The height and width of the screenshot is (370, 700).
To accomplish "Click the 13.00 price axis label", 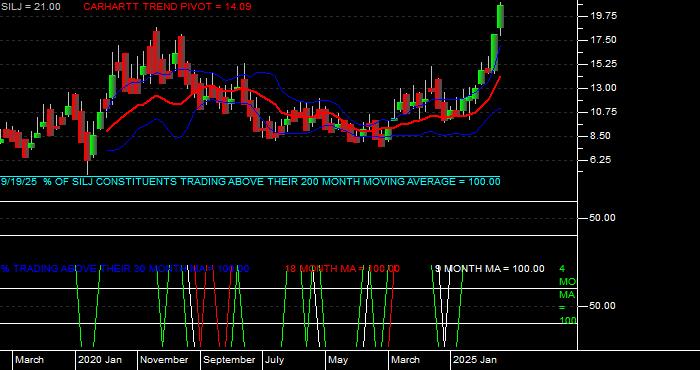I will (x=604, y=88).
